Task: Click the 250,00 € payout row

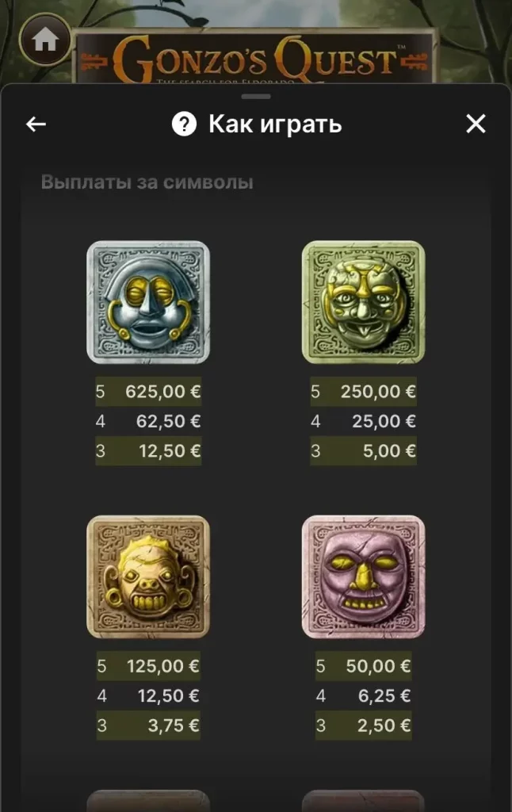Action: (364, 392)
